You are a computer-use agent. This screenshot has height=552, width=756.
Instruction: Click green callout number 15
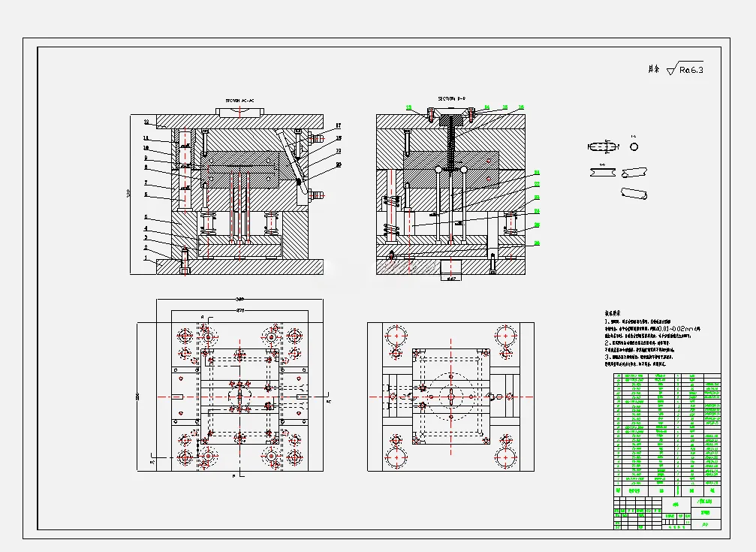(505, 107)
